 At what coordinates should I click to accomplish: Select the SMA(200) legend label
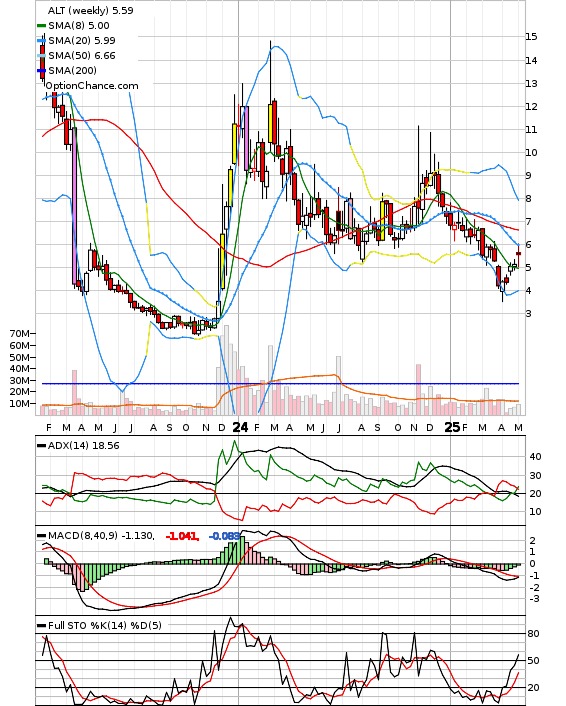72,70
